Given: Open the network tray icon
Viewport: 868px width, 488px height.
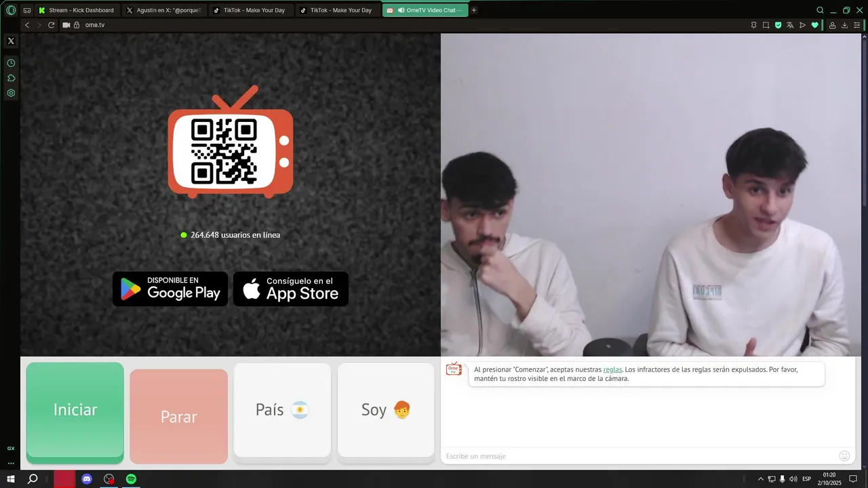Looking at the screenshot, I should [772, 479].
